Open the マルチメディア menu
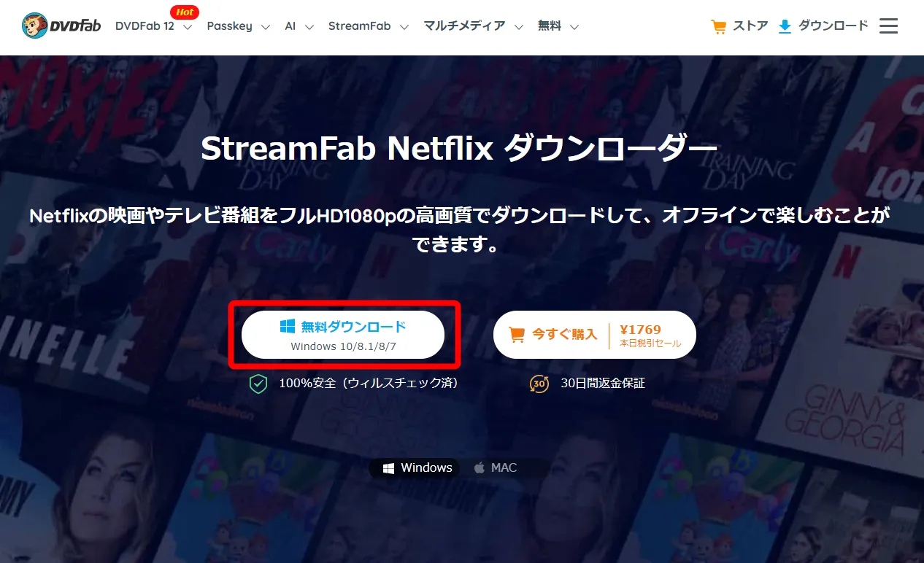Image resolution: width=924 pixels, height=563 pixels. coord(464,26)
